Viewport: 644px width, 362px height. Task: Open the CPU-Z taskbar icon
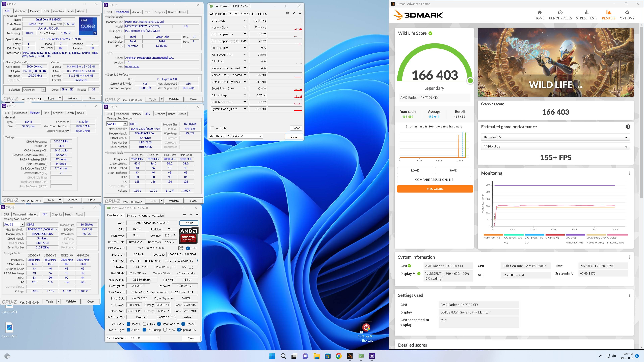[x=372, y=356]
